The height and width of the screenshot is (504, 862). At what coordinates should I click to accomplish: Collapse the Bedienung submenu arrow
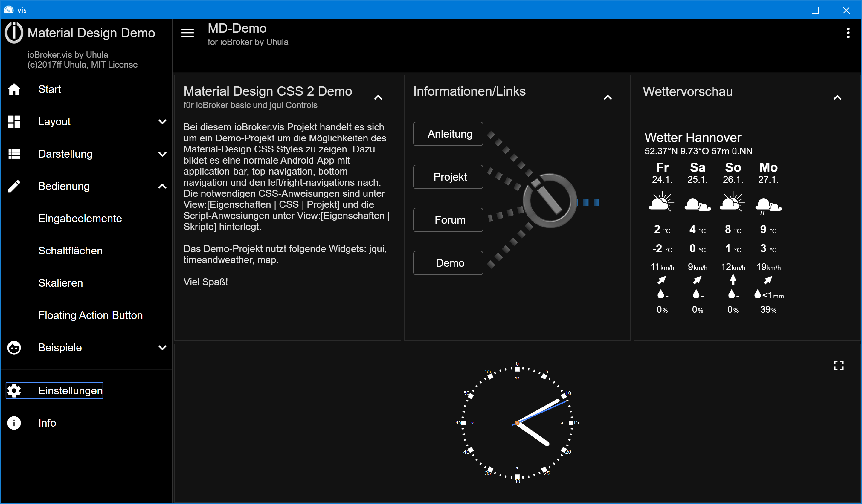[x=162, y=186]
